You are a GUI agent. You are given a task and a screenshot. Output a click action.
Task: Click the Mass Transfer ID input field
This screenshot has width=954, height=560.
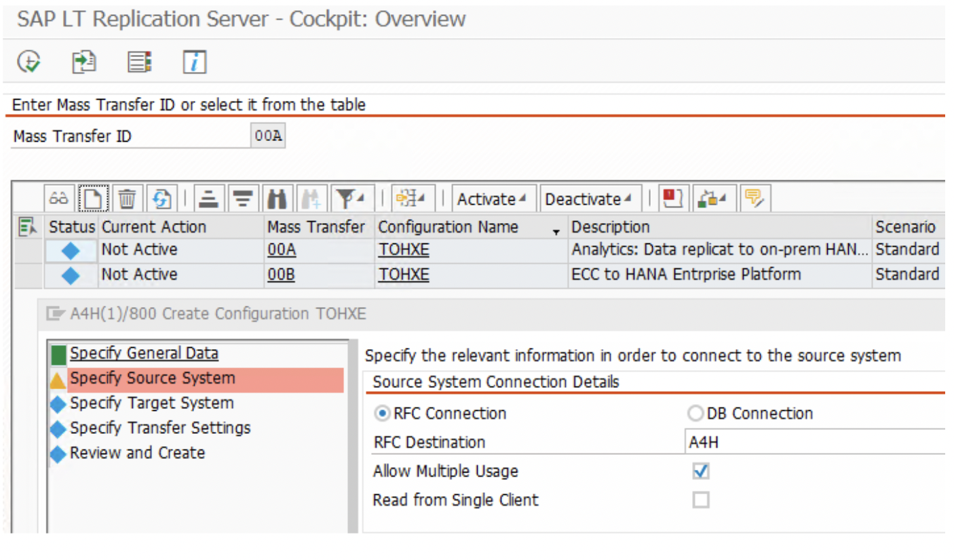(x=268, y=136)
